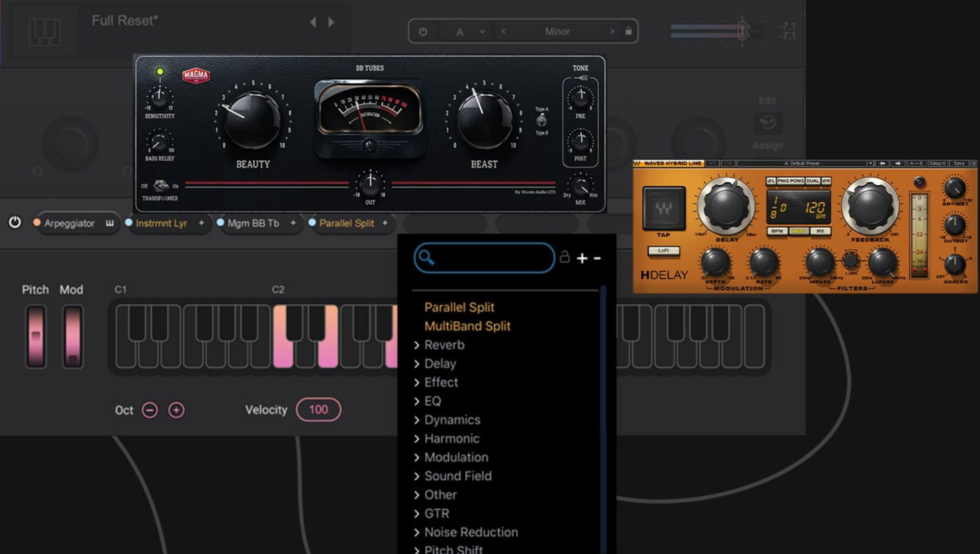
Task: Click the scale power icon
Action: [423, 32]
